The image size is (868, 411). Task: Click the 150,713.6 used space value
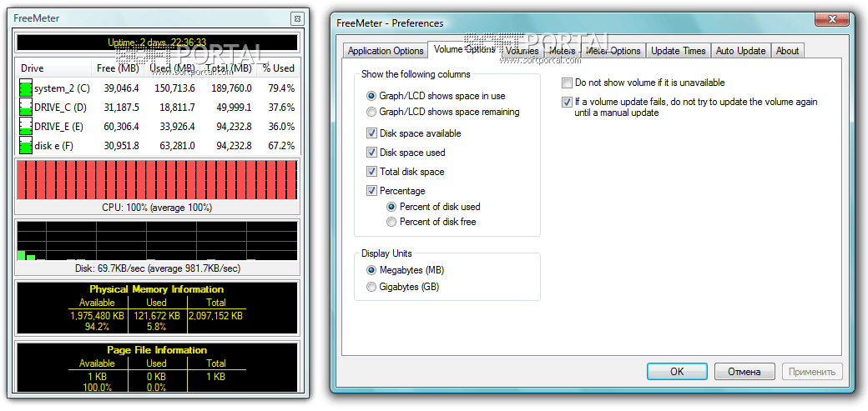[175, 88]
